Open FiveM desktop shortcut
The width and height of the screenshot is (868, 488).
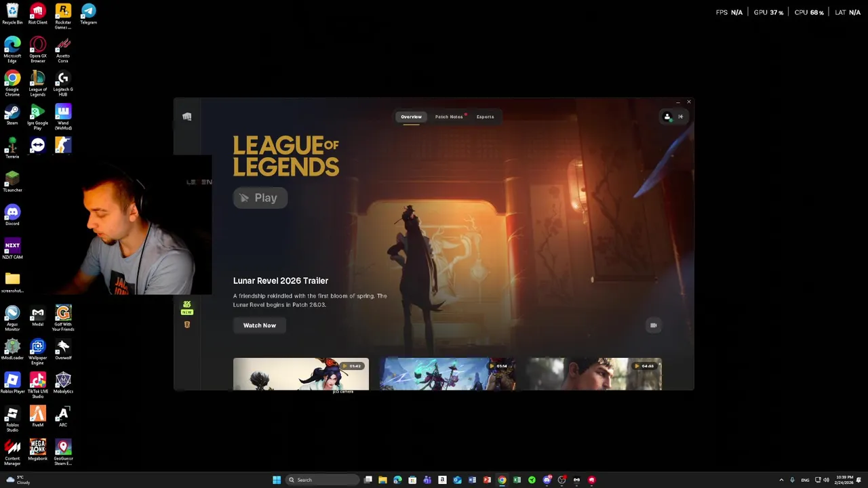click(x=37, y=417)
